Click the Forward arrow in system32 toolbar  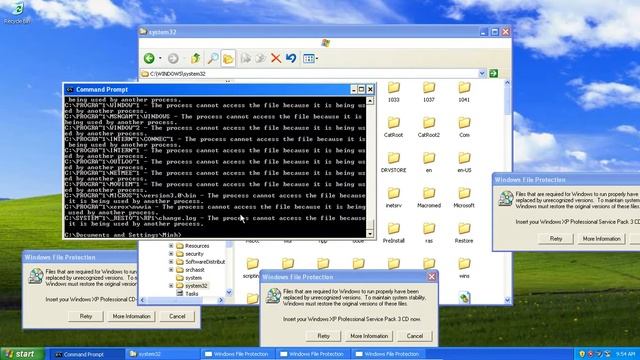(x=173, y=58)
